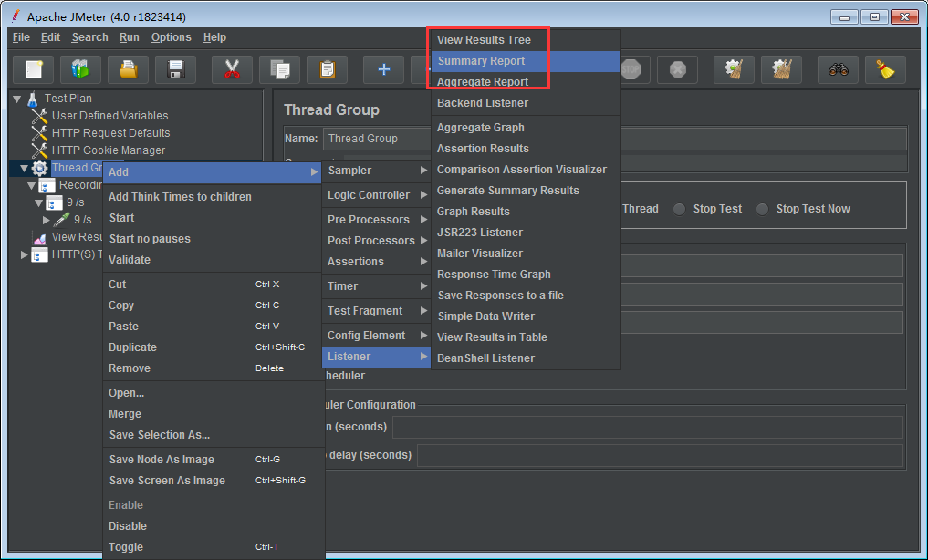Select Validate in the context menu
Image resolution: width=928 pixels, height=560 pixels.
(212, 260)
